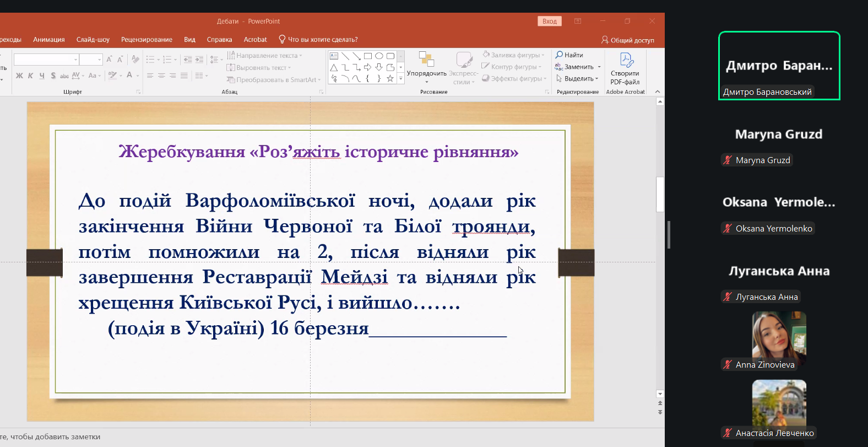Click the Вход sign-in button
The image size is (868, 447).
pos(549,21)
